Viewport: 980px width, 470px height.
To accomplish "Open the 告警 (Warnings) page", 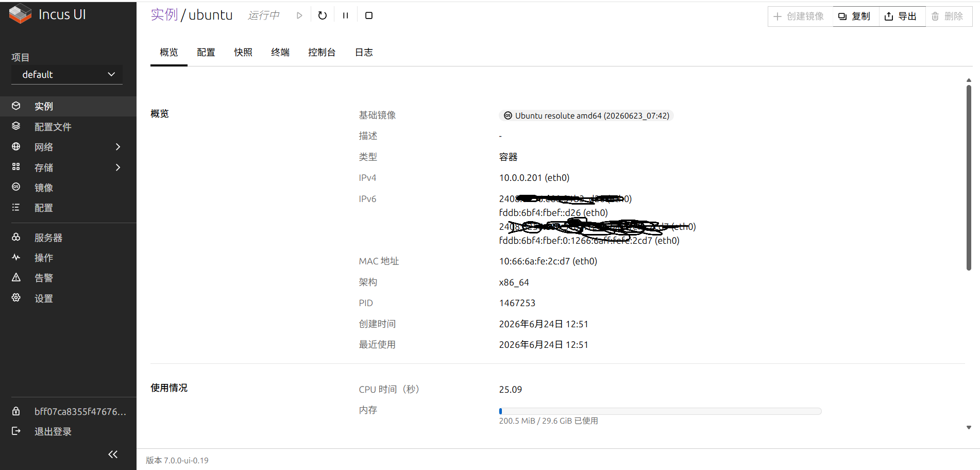I will [68, 278].
